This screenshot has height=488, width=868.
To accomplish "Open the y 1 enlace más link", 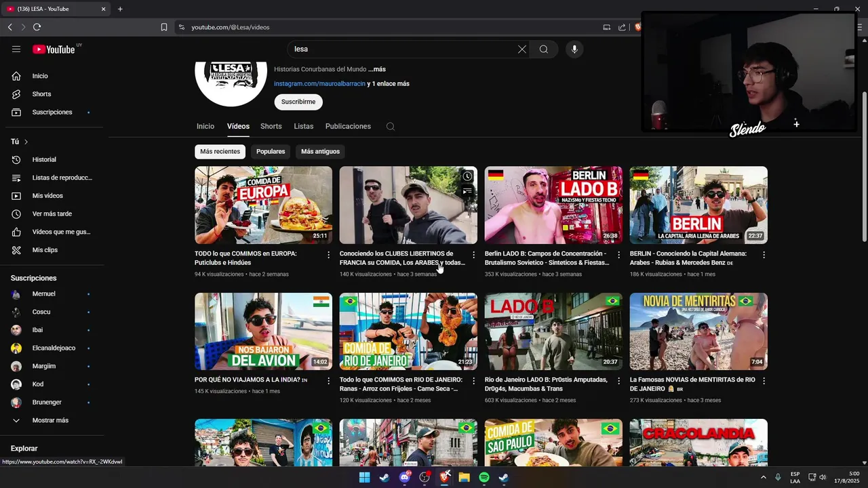I will [389, 83].
